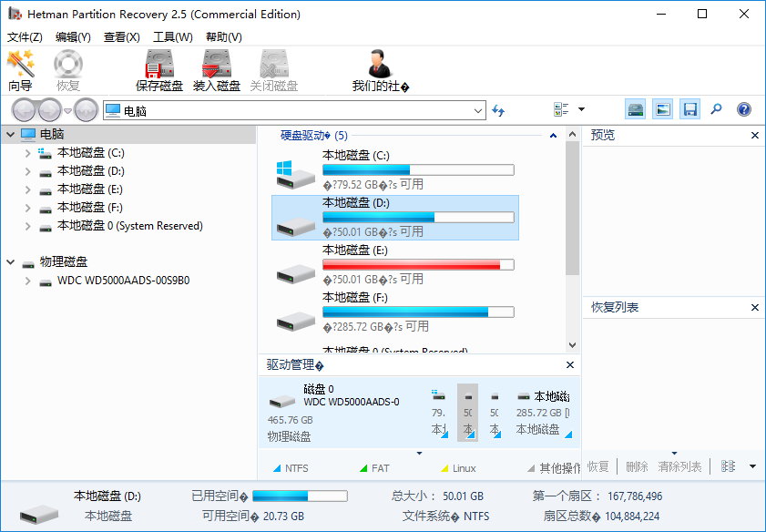
Task: Click the 删除 button in recovery list
Action: click(637, 466)
